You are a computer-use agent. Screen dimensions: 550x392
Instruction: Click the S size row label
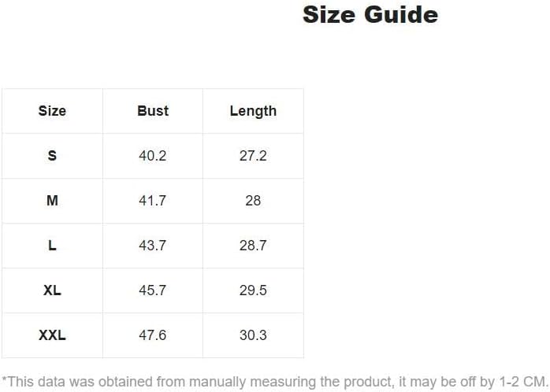52,156
